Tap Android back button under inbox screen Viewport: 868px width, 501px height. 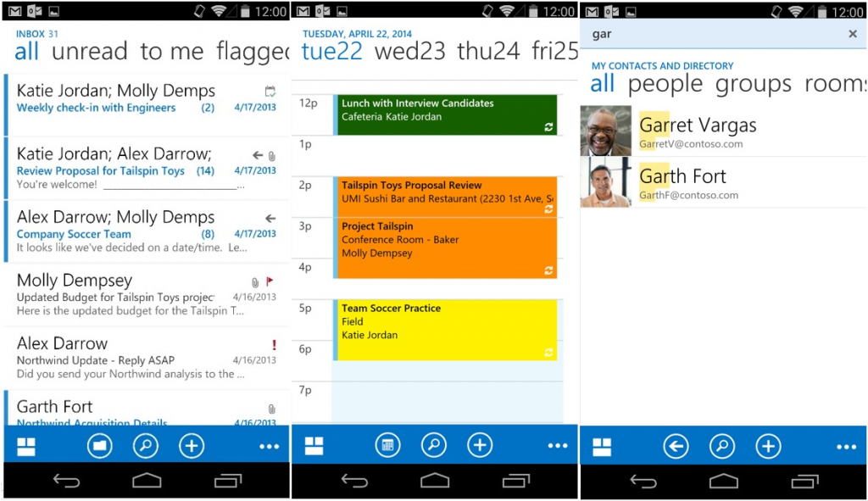(x=66, y=481)
